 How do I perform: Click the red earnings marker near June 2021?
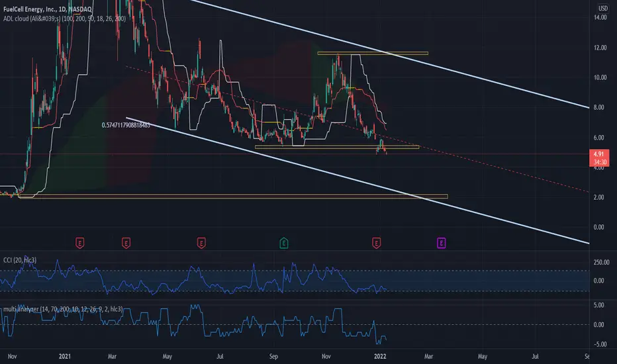(x=201, y=243)
